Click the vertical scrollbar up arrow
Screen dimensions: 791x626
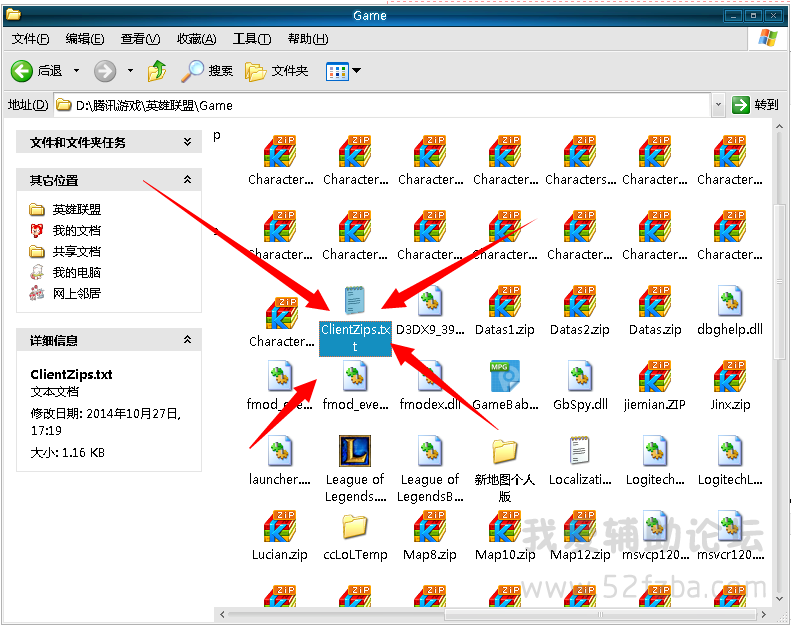[779, 126]
